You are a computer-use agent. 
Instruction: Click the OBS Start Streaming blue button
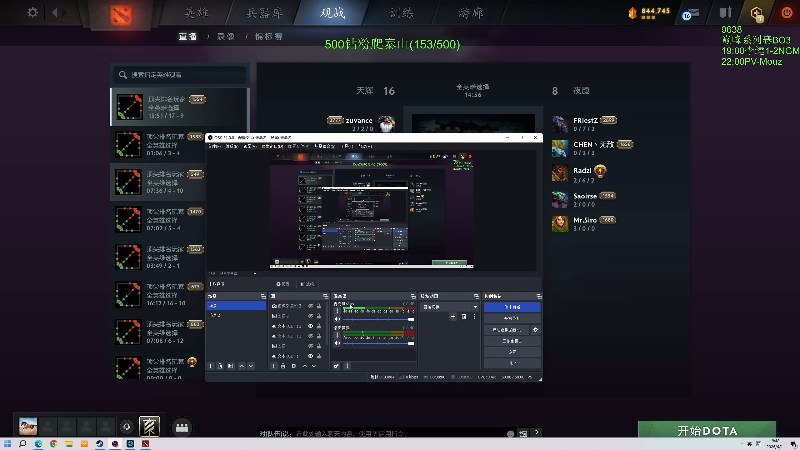512,307
